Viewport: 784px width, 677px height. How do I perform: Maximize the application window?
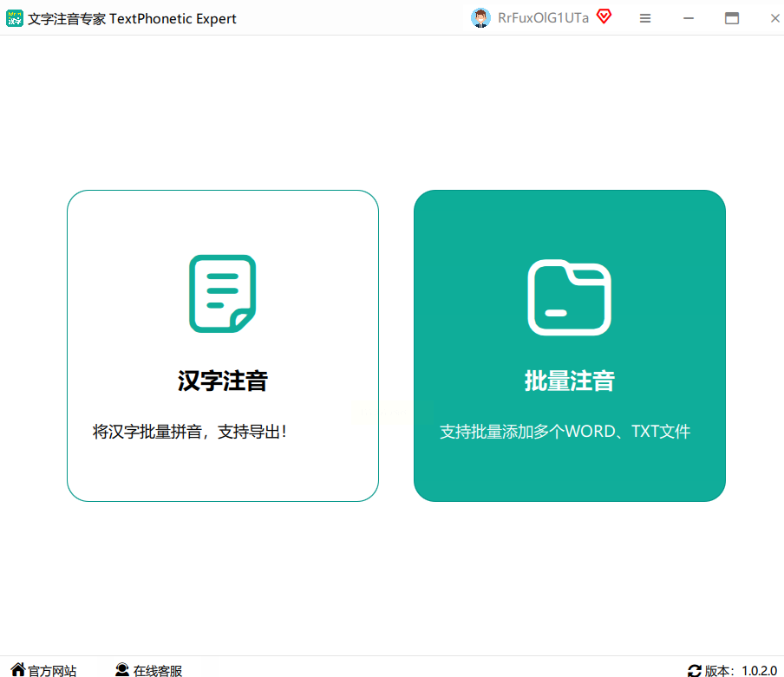click(x=732, y=18)
